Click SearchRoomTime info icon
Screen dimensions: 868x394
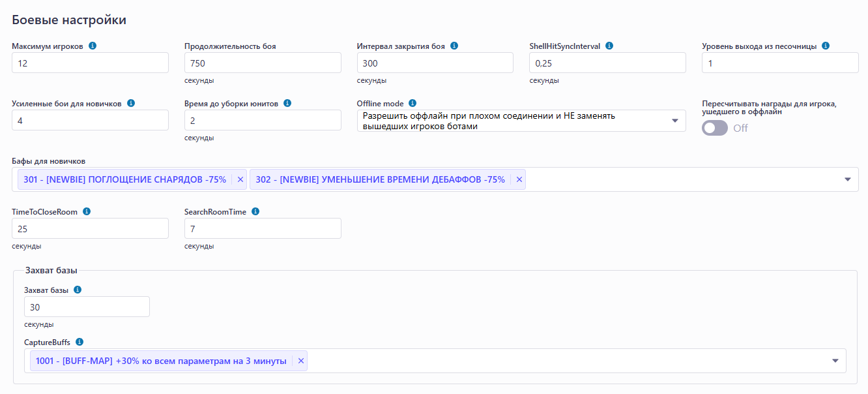click(x=255, y=211)
